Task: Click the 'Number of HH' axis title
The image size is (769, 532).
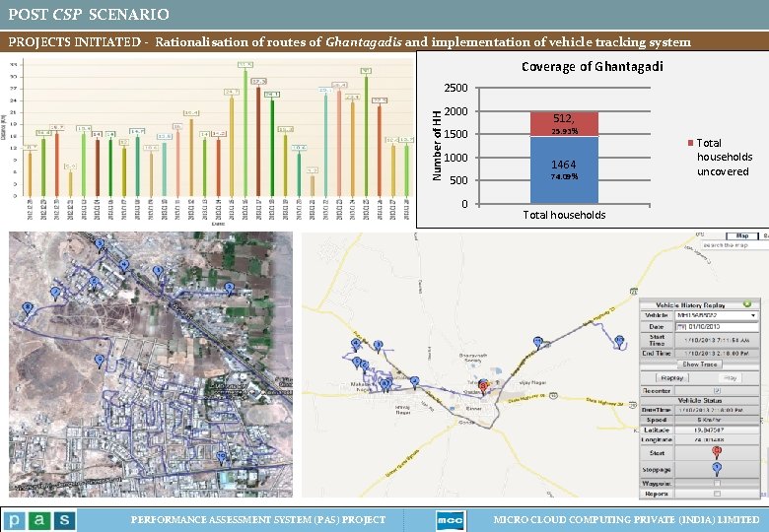Action: click(437, 146)
